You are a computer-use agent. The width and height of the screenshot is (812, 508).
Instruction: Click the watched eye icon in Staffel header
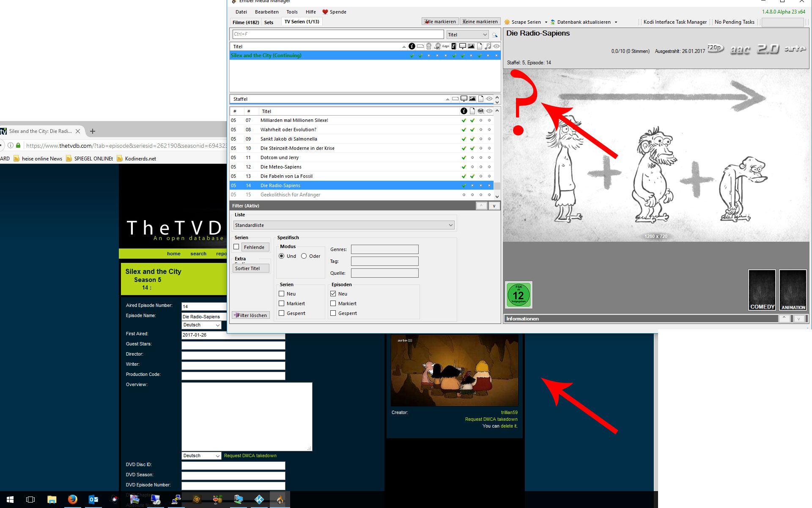489,99
